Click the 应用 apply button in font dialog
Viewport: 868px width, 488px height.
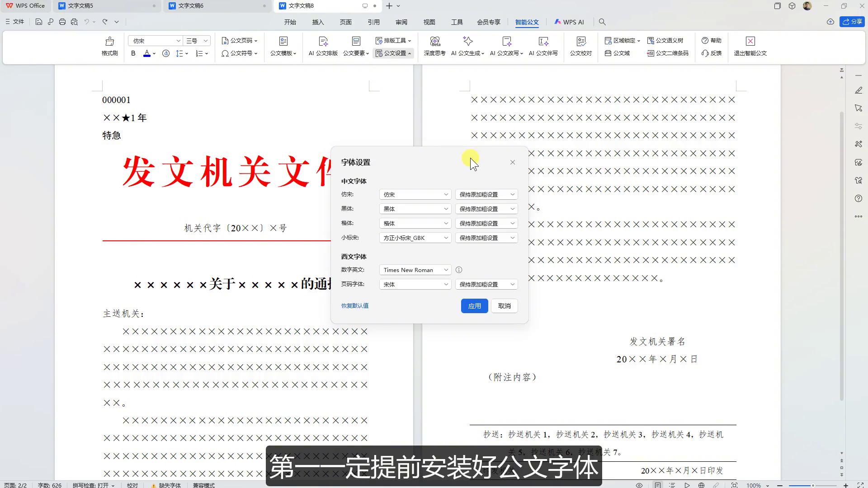click(474, 306)
